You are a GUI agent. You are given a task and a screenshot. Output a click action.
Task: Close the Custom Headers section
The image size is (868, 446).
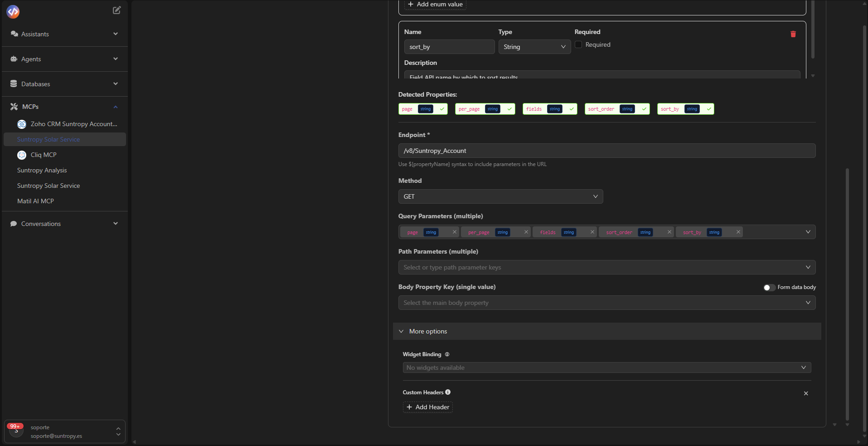[806, 393]
